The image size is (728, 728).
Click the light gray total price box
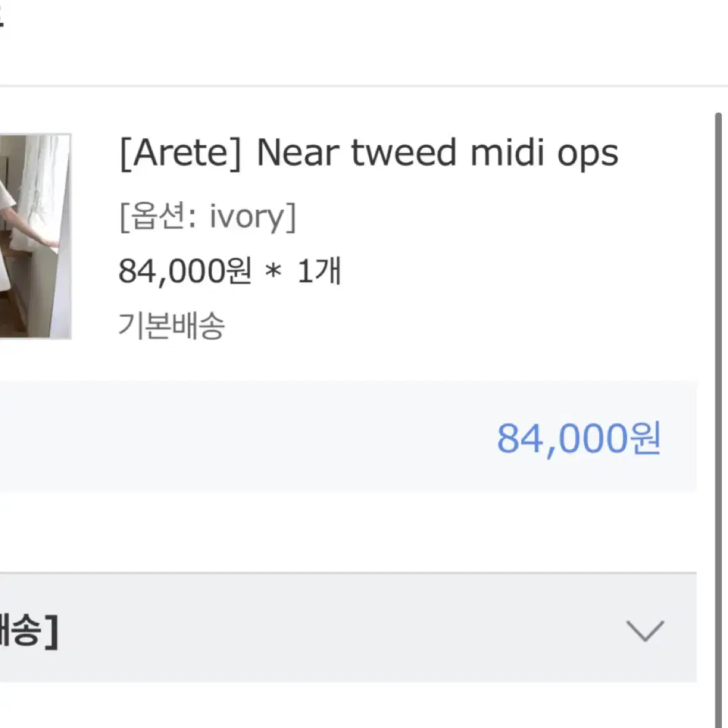pos(348,436)
